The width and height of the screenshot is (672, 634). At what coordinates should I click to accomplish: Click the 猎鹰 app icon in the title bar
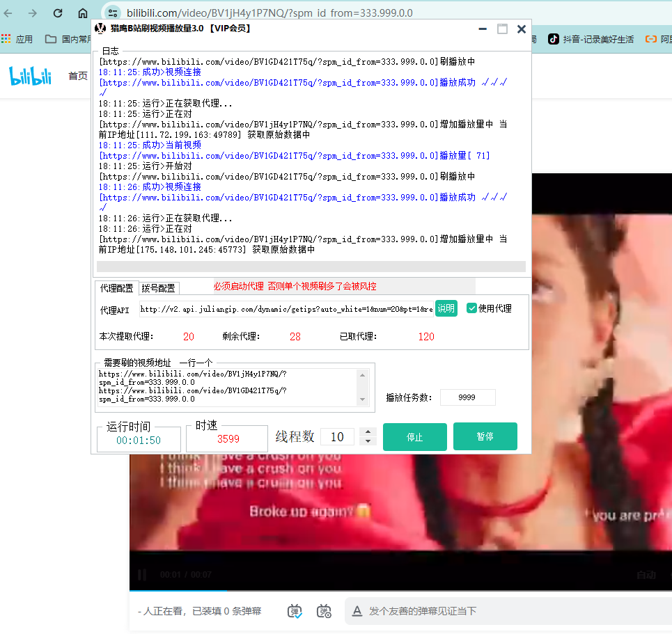pos(100,29)
